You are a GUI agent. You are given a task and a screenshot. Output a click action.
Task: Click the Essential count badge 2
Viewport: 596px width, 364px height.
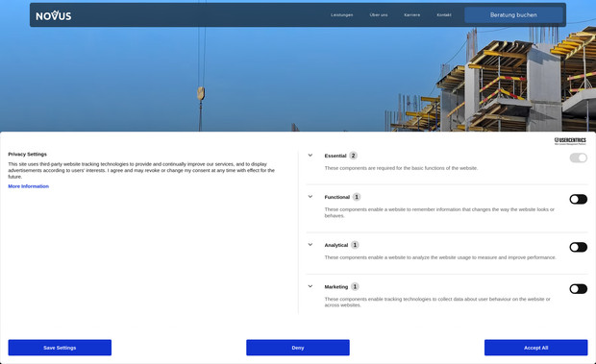click(x=353, y=156)
